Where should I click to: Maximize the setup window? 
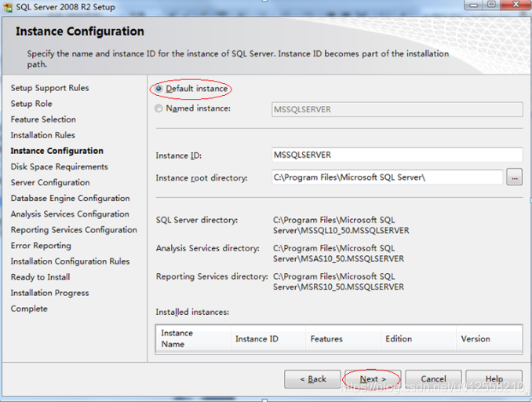coord(491,5)
